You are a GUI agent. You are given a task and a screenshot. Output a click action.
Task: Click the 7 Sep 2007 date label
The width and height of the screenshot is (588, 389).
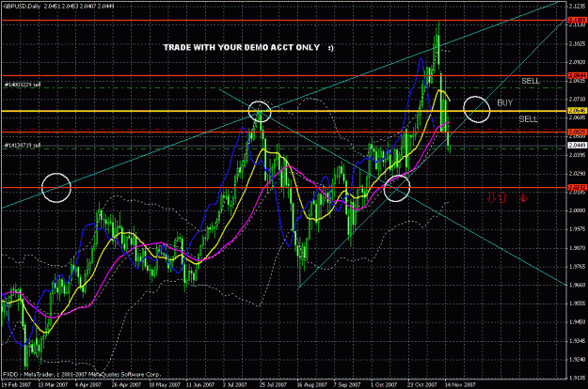click(x=346, y=384)
